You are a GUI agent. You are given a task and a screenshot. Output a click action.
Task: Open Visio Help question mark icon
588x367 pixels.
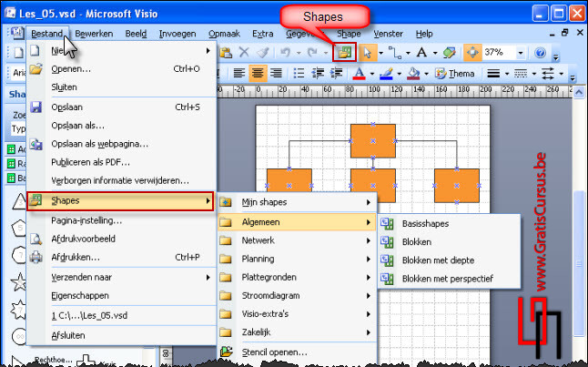pos(540,53)
